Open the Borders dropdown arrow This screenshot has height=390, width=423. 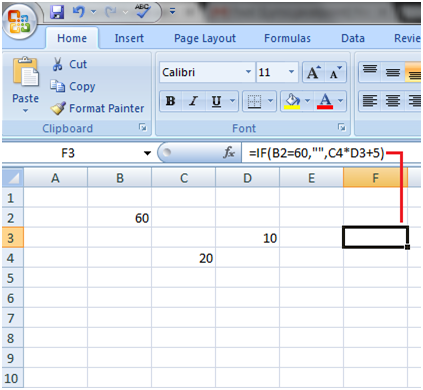[270, 101]
